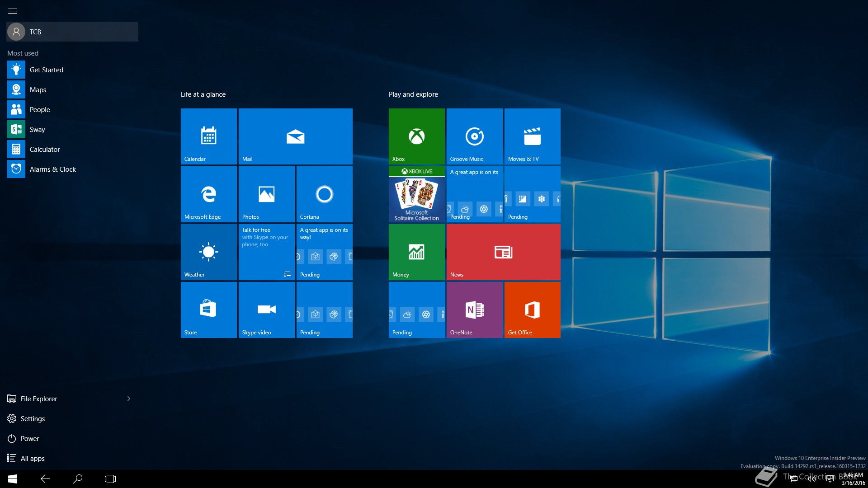Open the Groove Music tile
Image resolution: width=868 pixels, height=488 pixels.
click(x=475, y=136)
